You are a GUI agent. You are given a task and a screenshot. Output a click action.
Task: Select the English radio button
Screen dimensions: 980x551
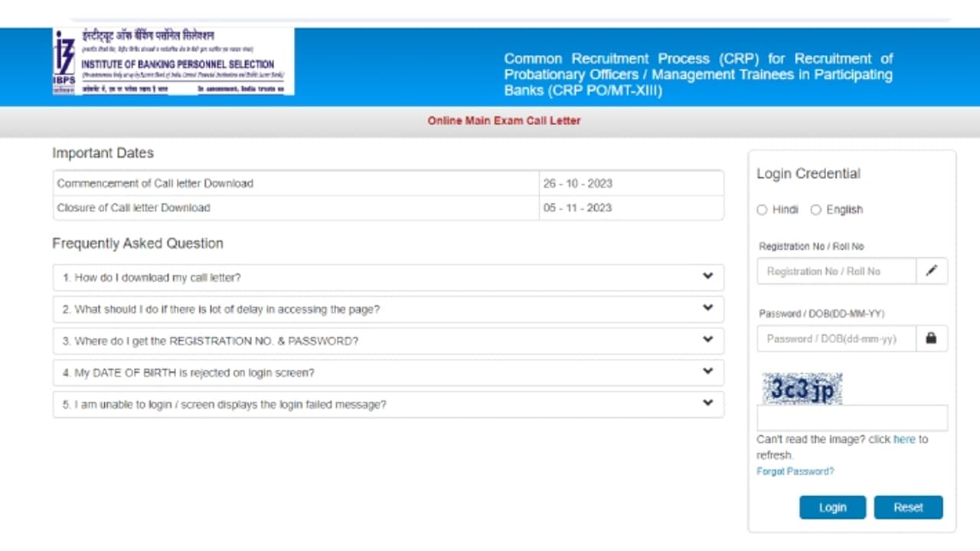tap(815, 210)
